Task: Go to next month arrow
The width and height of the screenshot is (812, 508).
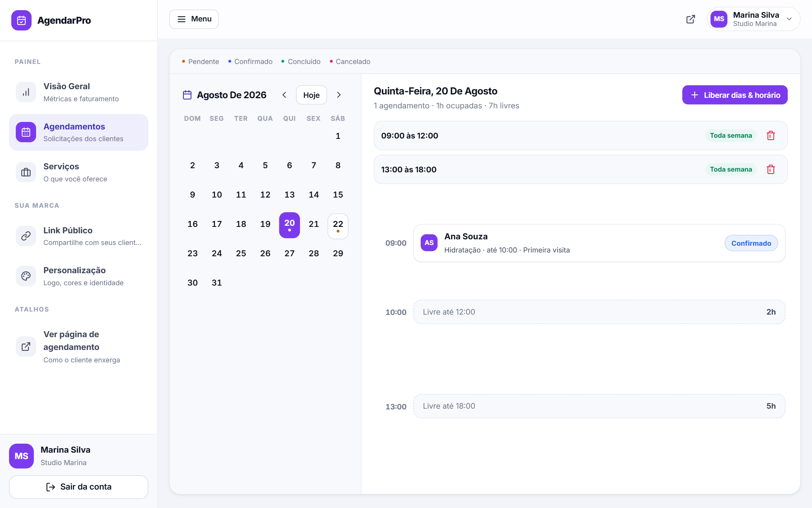Action: tap(339, 95)
